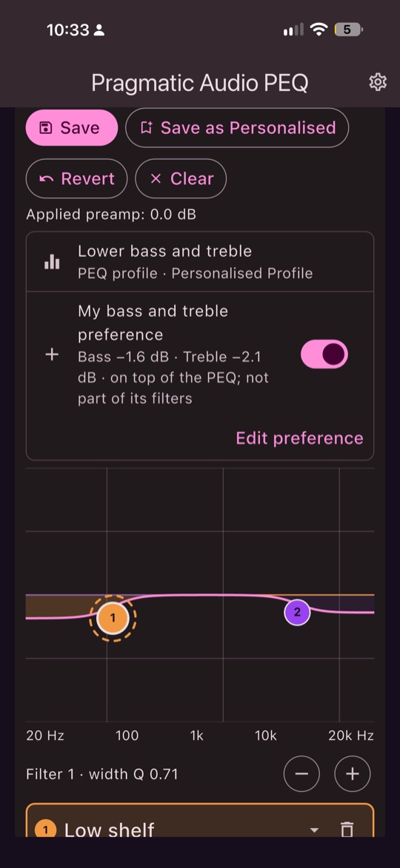
Task: Open the Lower bass and treble profile
Action: coord(200,262)
